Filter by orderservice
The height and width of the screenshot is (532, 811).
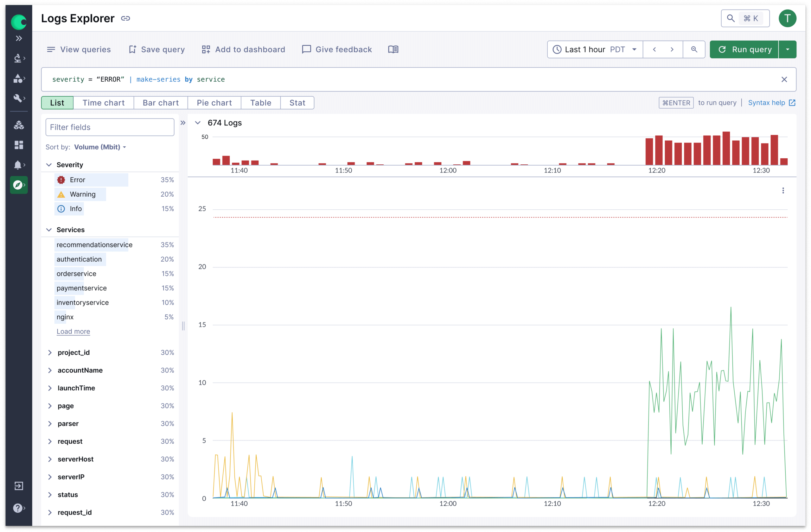tap(114, 274)
